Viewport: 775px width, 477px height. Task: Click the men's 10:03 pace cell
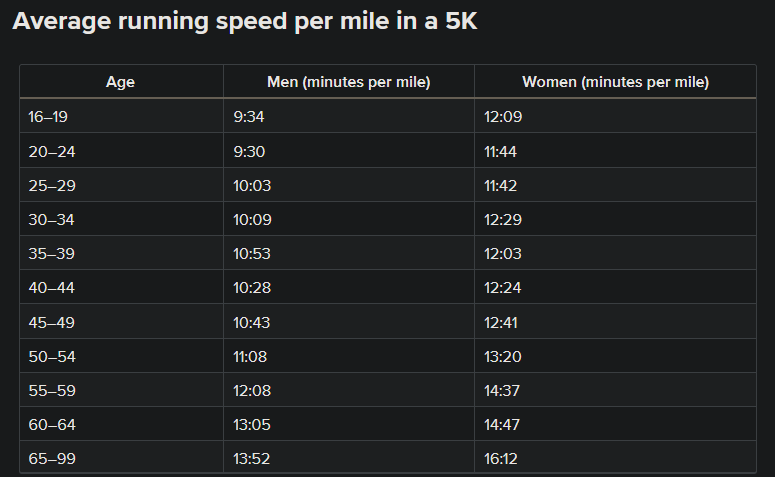(x=252, y=185)
